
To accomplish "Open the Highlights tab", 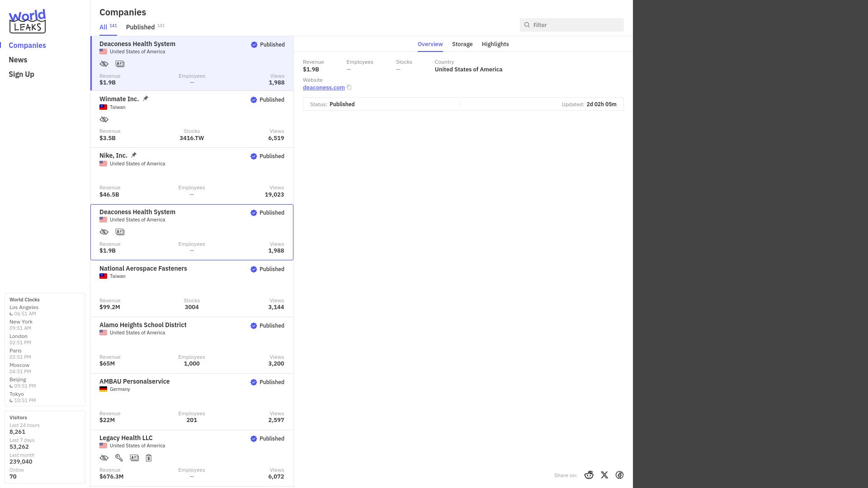I will click(x=495, y=44).
